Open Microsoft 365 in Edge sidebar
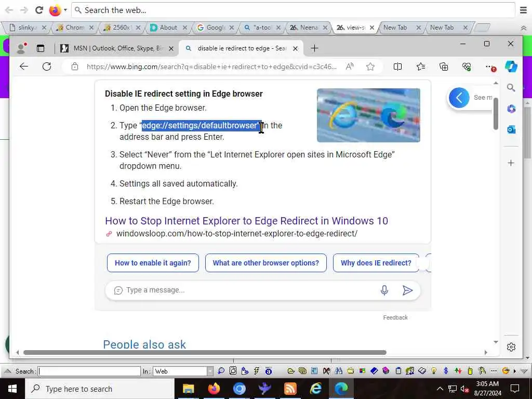532x399 pixels. (x=511, y=109)
